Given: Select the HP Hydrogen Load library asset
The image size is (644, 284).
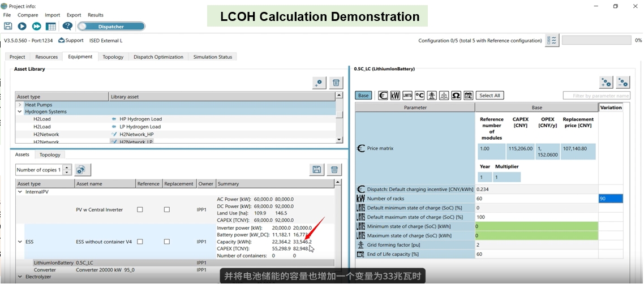Looking at the screenshot, I should tap(140, 119).
